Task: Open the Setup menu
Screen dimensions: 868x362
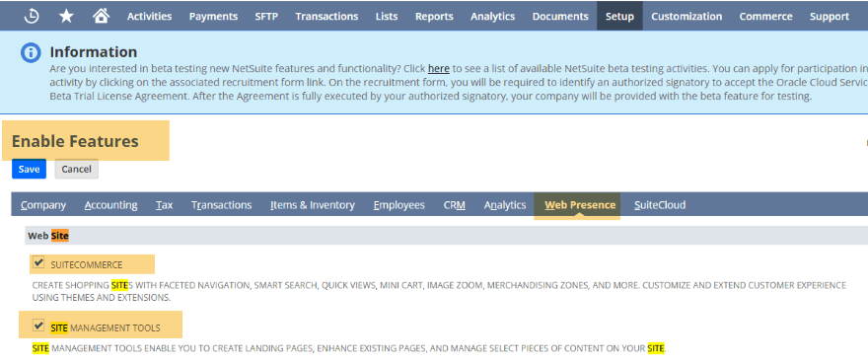Action: pos(619,16)
